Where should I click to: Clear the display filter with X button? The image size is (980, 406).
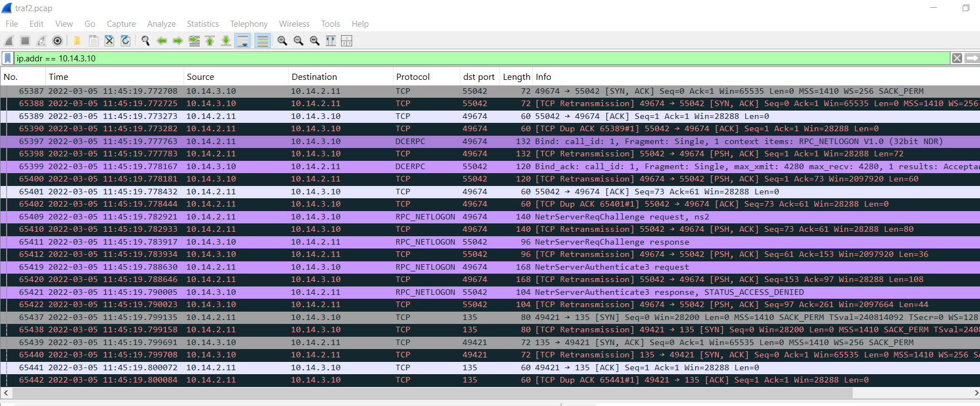(x=957, y=58)
